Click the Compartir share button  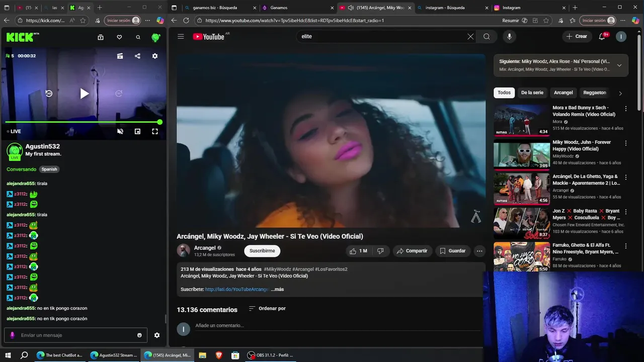coord(412,251)
